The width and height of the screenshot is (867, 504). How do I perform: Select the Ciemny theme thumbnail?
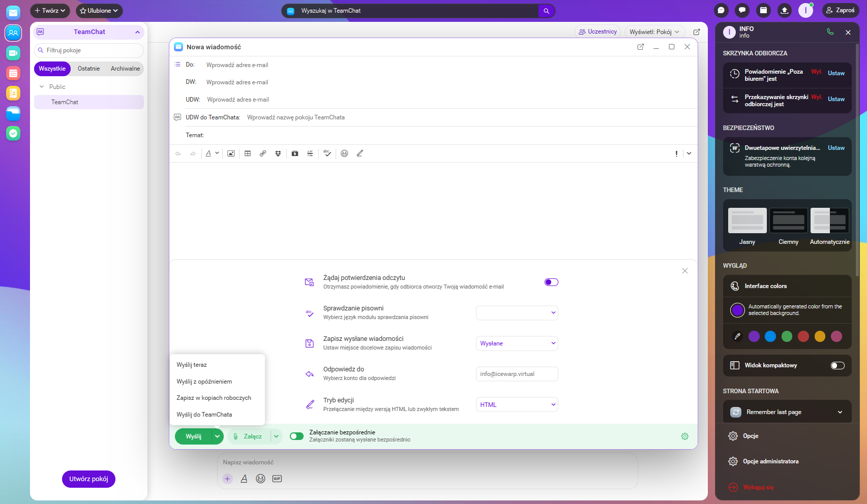point(788,221)
